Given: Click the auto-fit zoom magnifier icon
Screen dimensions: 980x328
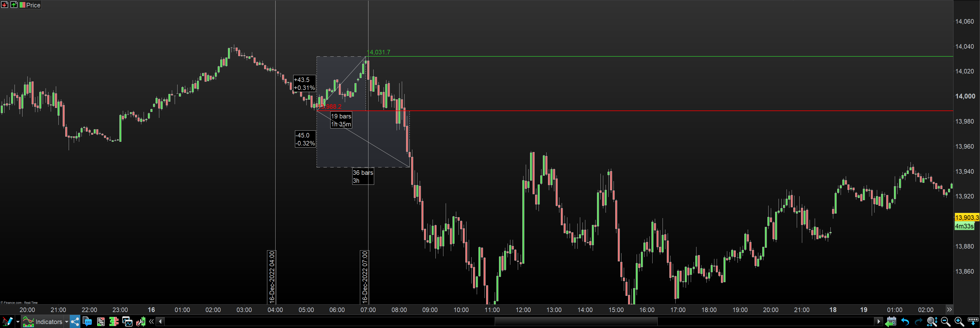Looking at the screenshot, I should click(x=932, y=321).
